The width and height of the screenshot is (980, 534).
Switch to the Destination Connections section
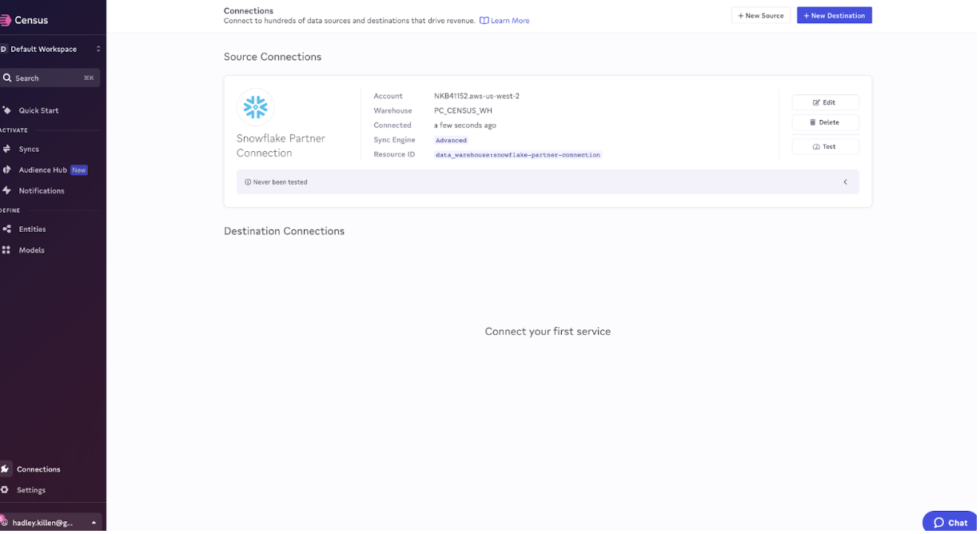coord(285,231)
